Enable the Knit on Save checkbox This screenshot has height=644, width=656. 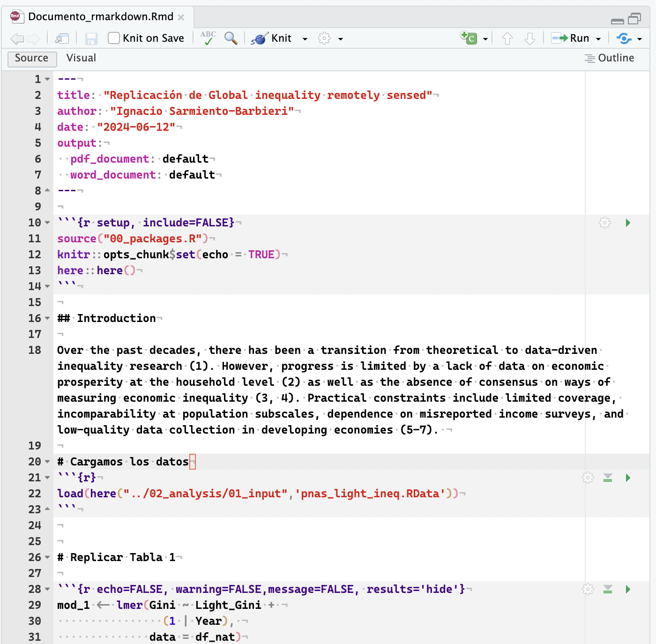[114, 38]
